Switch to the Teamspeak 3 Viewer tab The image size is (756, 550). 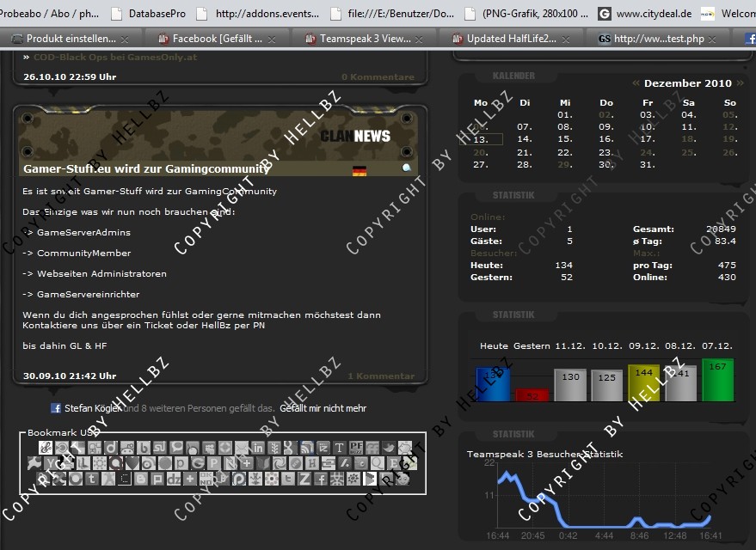pos(365,39)
